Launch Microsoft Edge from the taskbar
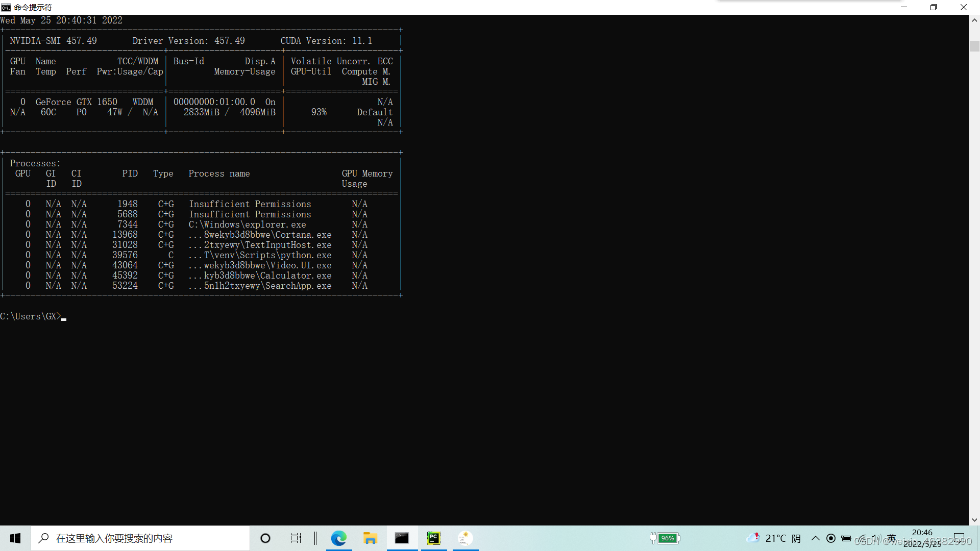Image resolution: width=980 pixels, height=551 pixels. pos(338,538)
